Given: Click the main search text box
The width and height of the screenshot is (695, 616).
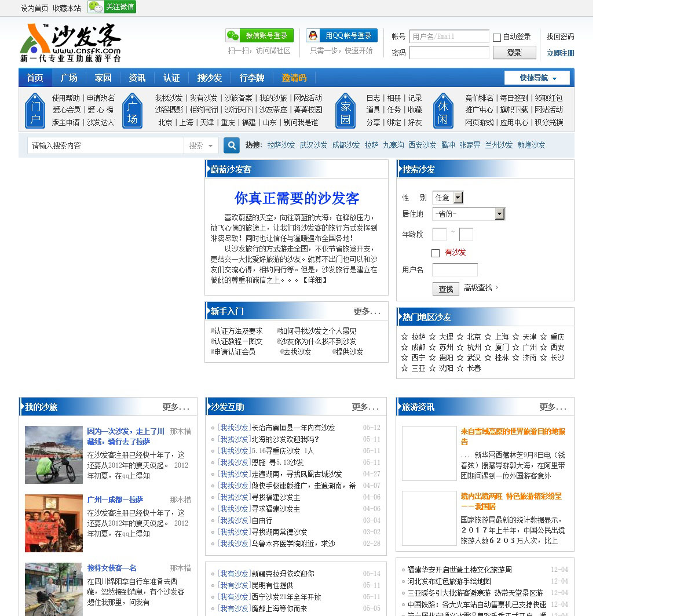Looking at the screenshot, I should coord(105,145).
